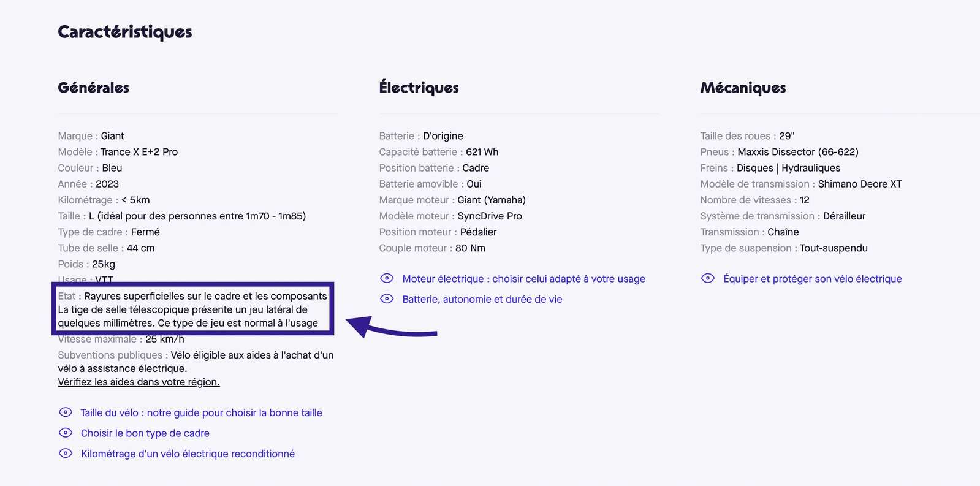Click eye icon next to 'Équiper et protéger' link
Viewport: 980px width, 486px height.
click(x=708, y=278)
